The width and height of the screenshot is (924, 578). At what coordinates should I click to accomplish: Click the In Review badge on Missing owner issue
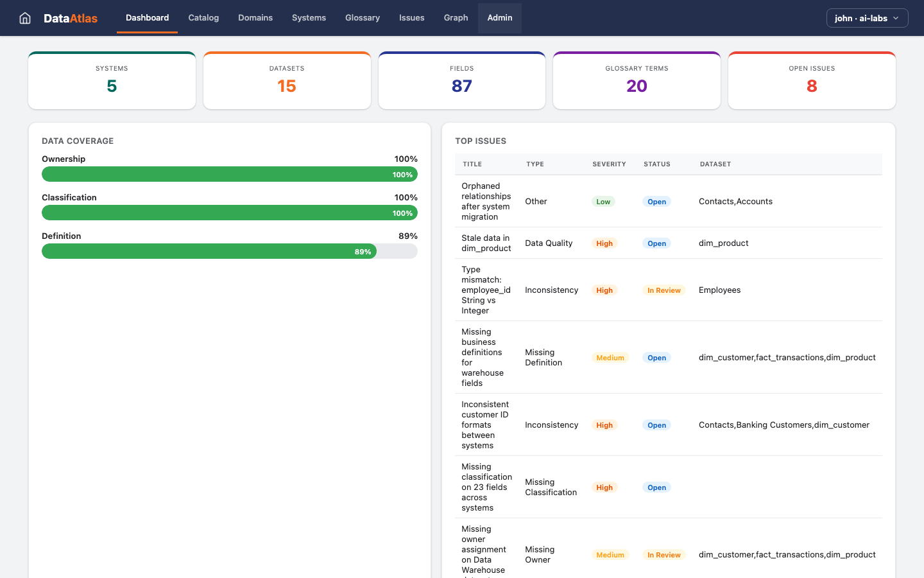click(664, 554)
